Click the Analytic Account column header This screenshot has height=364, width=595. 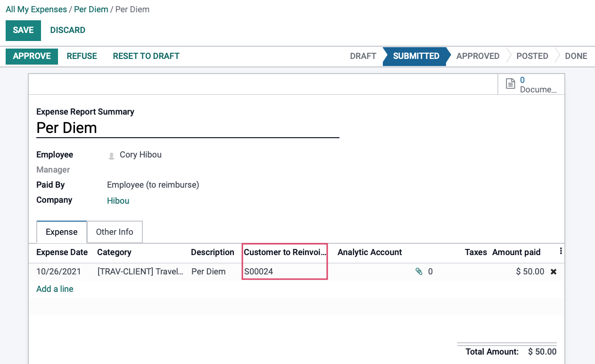[370, 252]
